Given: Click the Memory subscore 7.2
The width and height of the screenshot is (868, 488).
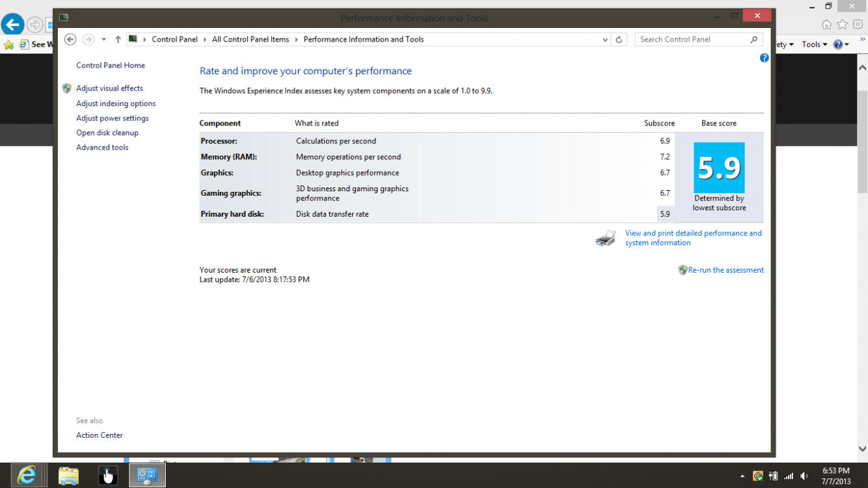Looking at the screenshot, I should pyautogui.click(x=665, y=157).
